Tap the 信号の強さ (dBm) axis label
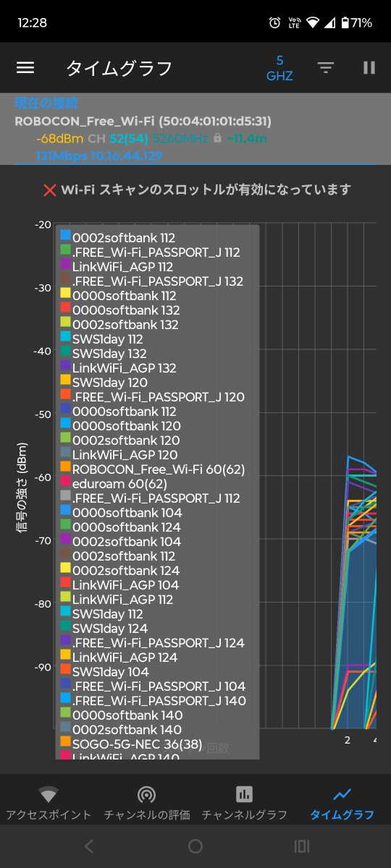 point(21,488)
